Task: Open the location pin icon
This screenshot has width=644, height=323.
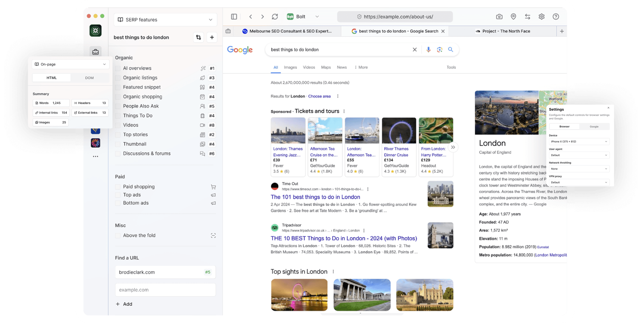Action: [513, 17]
